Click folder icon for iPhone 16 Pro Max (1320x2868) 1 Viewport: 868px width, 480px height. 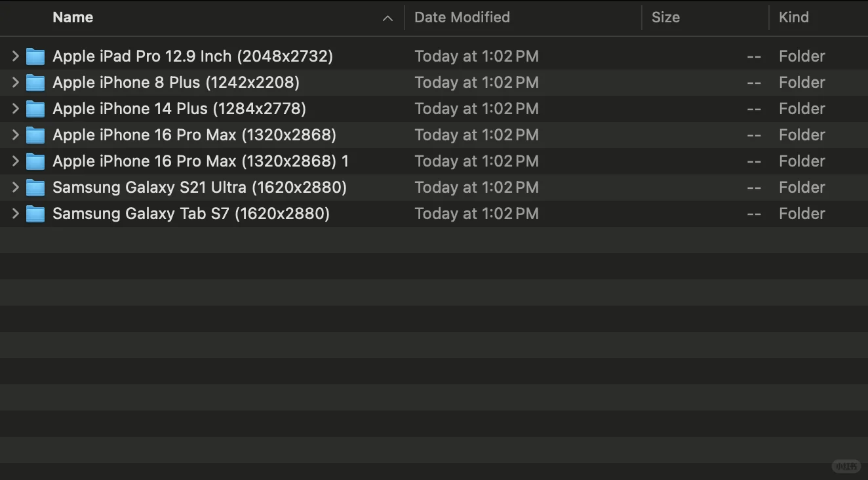click(35, 161)
